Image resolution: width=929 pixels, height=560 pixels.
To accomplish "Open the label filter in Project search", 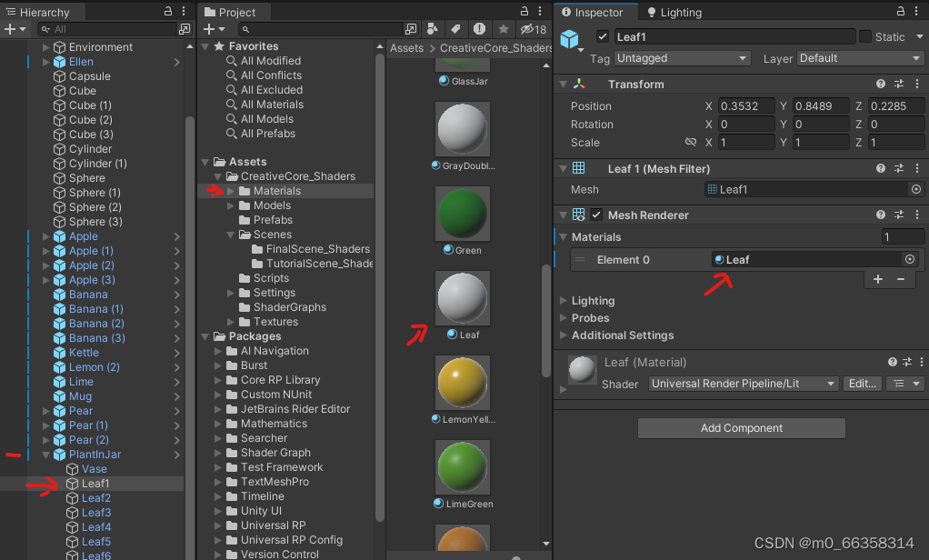I will pyautogui.click(x=455, y=28).
